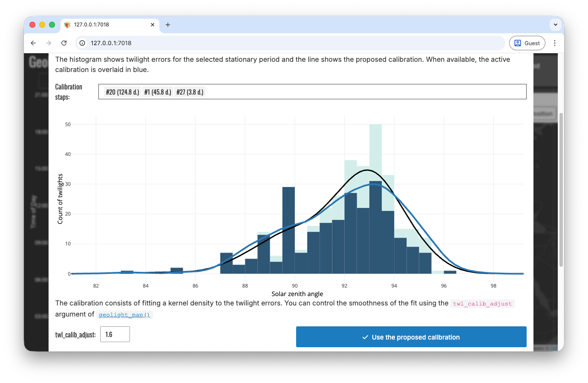588x383 pixels.
Task: Expand the tab search chevron dropdown
Action: [555, 25]
